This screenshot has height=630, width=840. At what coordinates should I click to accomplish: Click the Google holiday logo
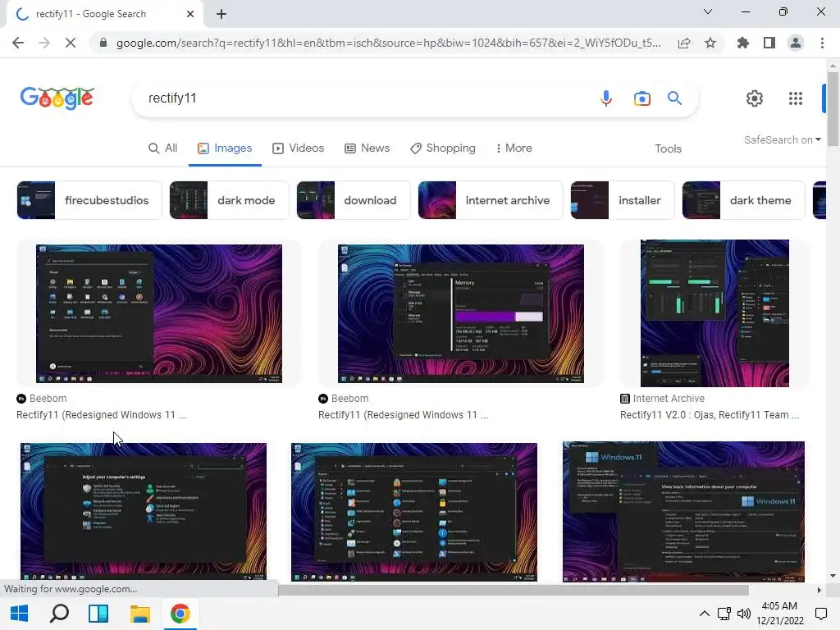pyautogui.click(x=57, y=98)
